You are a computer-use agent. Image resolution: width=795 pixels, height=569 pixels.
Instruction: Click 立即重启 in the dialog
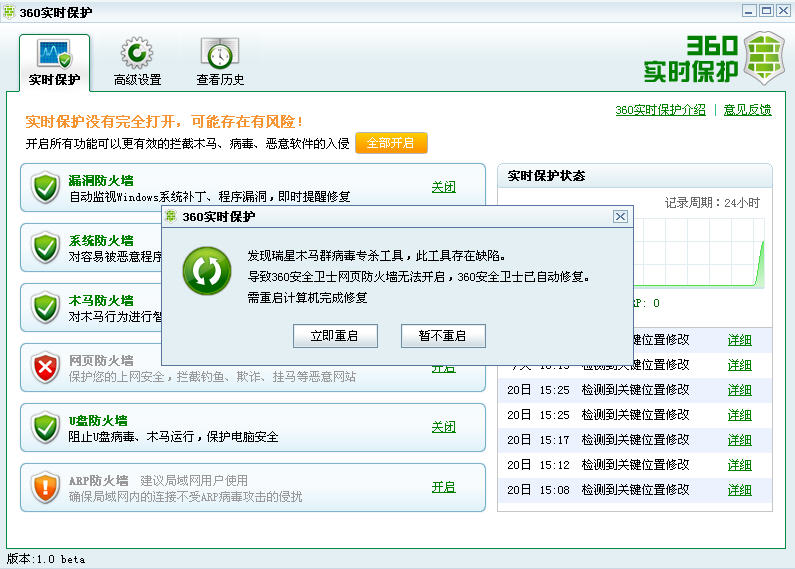pyautogui.click(x=335, y=336)
